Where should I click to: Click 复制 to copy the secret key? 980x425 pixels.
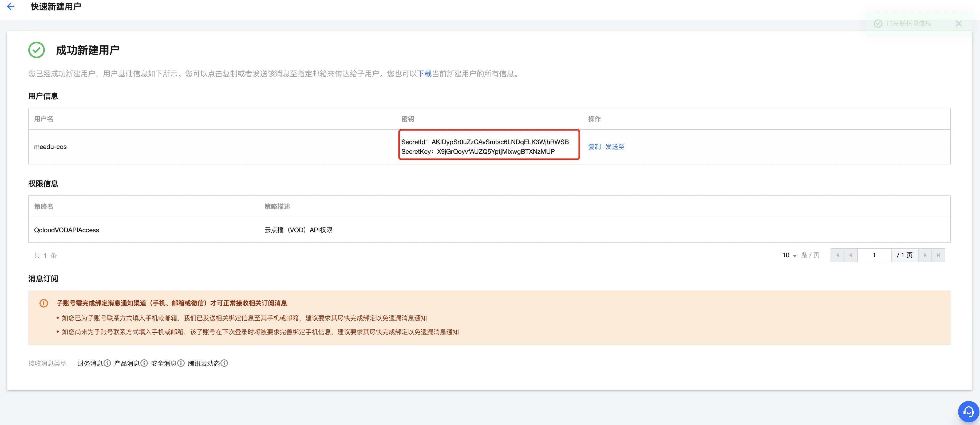pos(594,147)
